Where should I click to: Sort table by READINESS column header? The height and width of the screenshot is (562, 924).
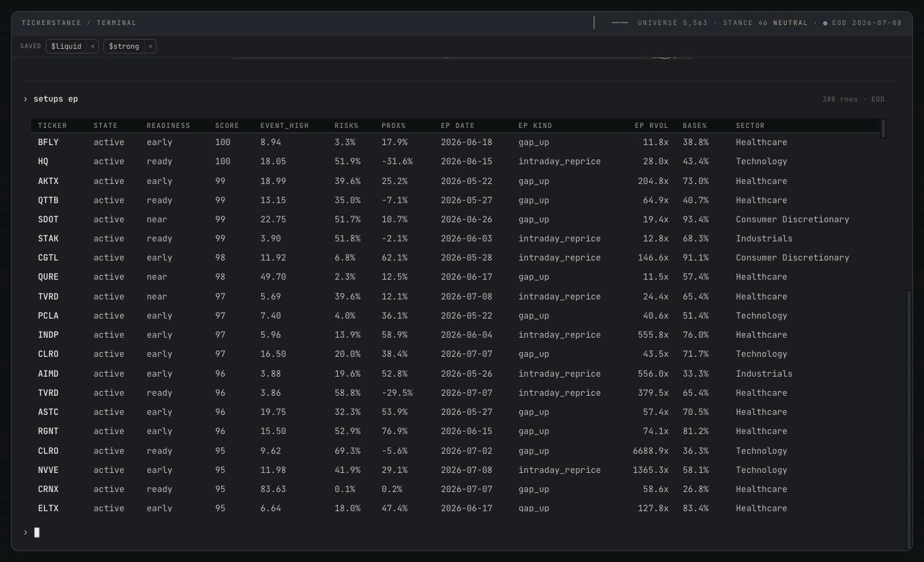(x=168, y=125)
